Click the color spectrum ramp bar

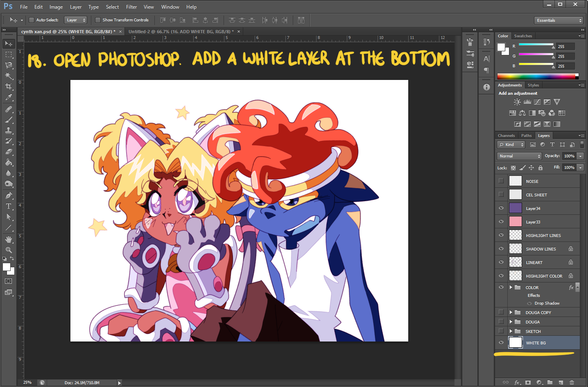click(536, 76)
